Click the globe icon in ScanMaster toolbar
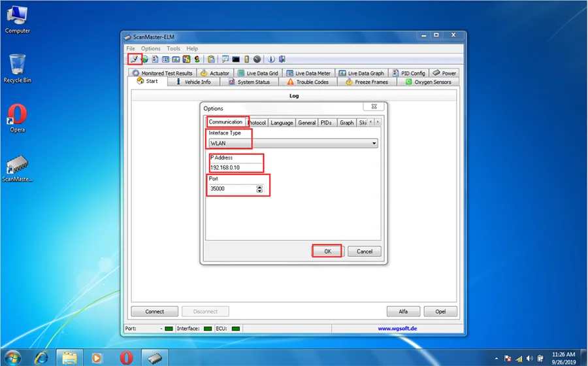588x366 pixels. tap(145, 59)
